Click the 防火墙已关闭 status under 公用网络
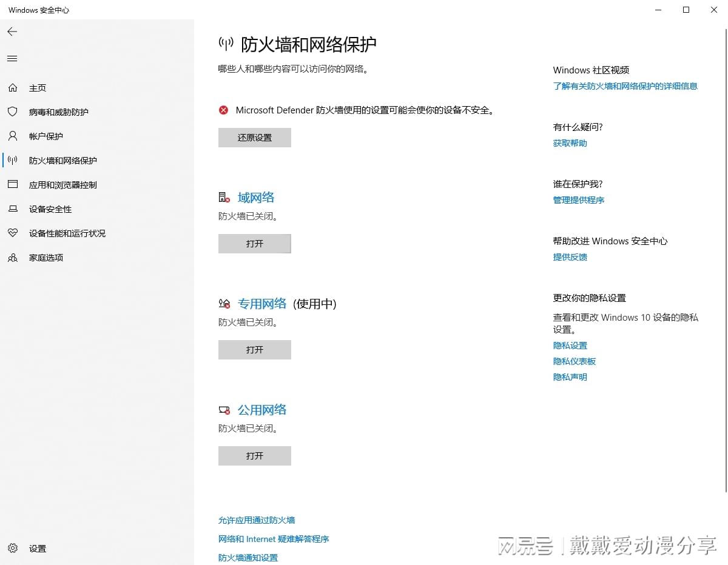The height and width of the screenshot is (565, 728). (x=248, y=428)
